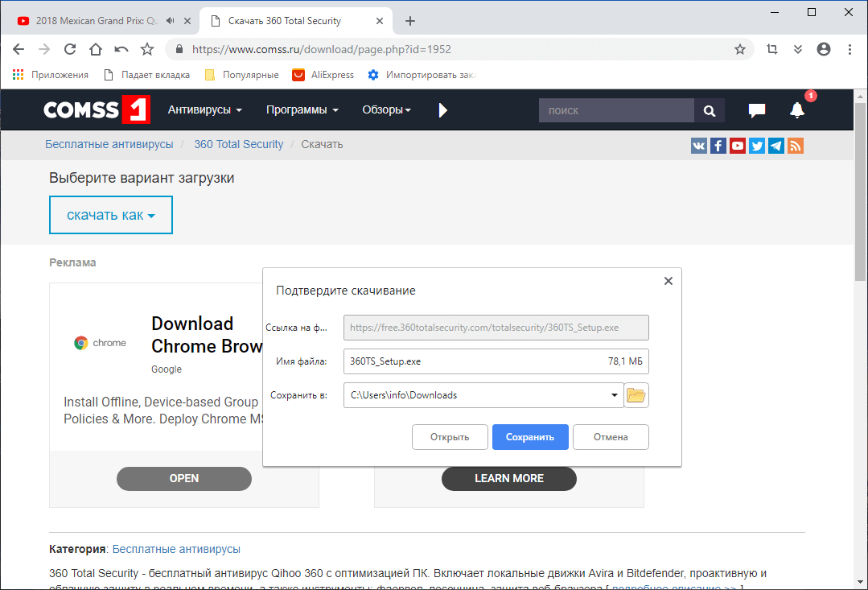The height and width of the screenshot is (590, 868).
Task: Click the COMSS site logo
Action: 97,109
